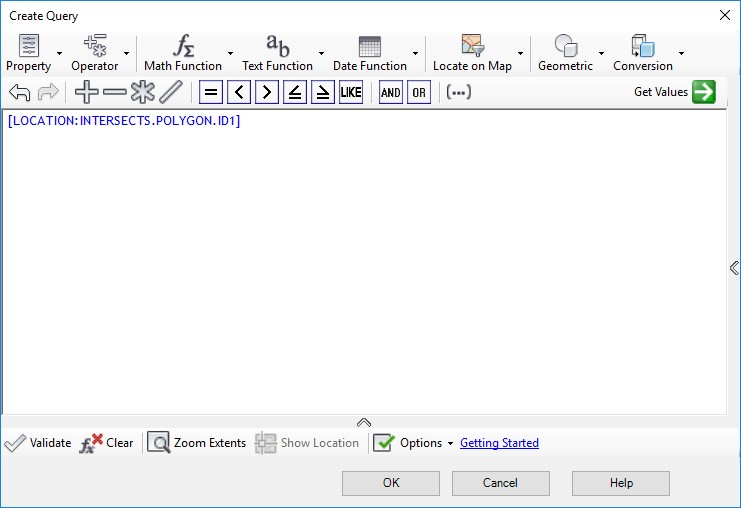
Task: Insert the equals operator
Action: point(211,92)
